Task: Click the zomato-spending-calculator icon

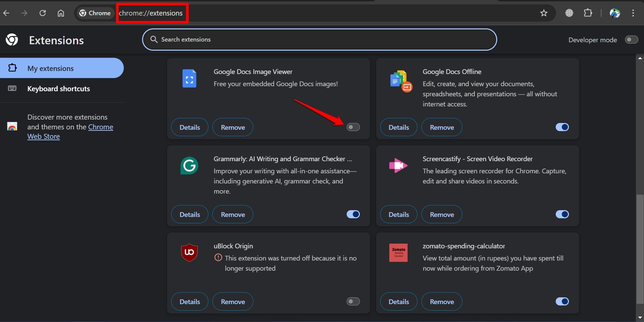Action: (398, 253)
